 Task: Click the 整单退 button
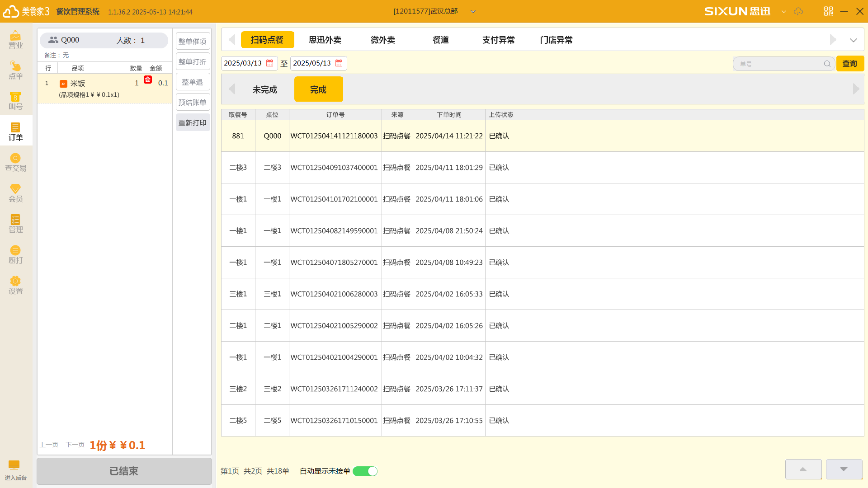tap(193, 82)
